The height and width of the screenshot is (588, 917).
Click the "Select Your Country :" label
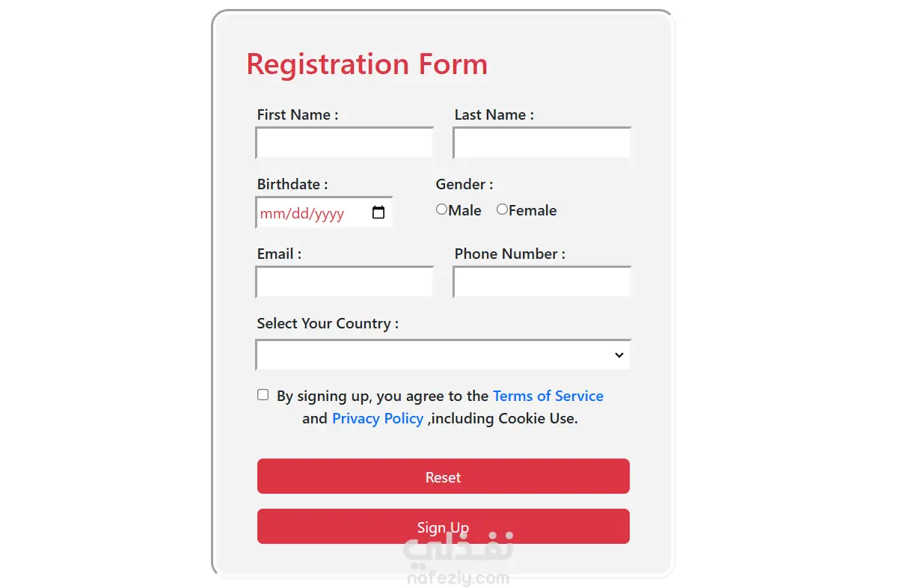[x=328, y=324]
